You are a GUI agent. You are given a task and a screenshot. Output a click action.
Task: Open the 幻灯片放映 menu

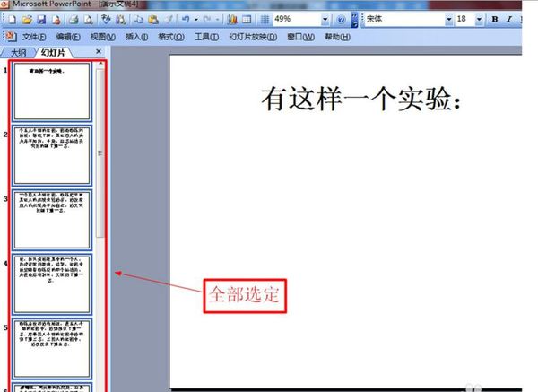(x=253, y=37)
